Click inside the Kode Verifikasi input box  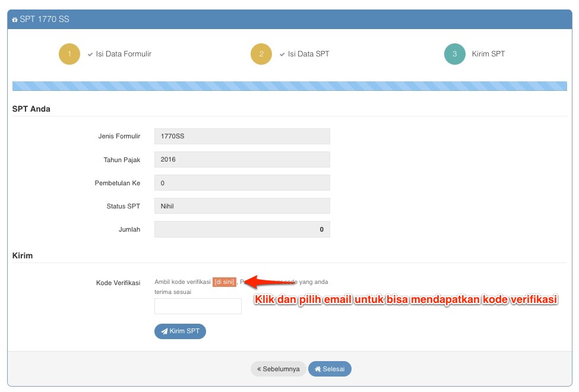pos(198,306)
